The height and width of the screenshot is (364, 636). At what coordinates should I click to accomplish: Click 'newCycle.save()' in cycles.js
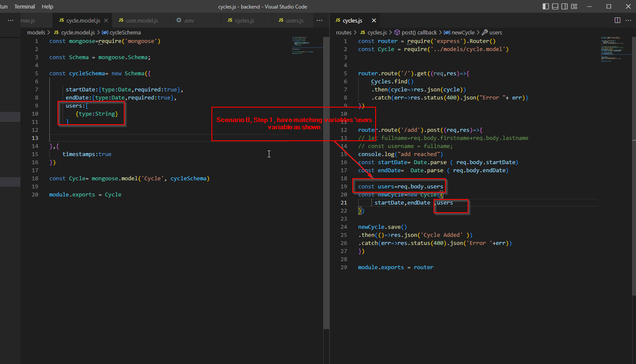(382, 227)
